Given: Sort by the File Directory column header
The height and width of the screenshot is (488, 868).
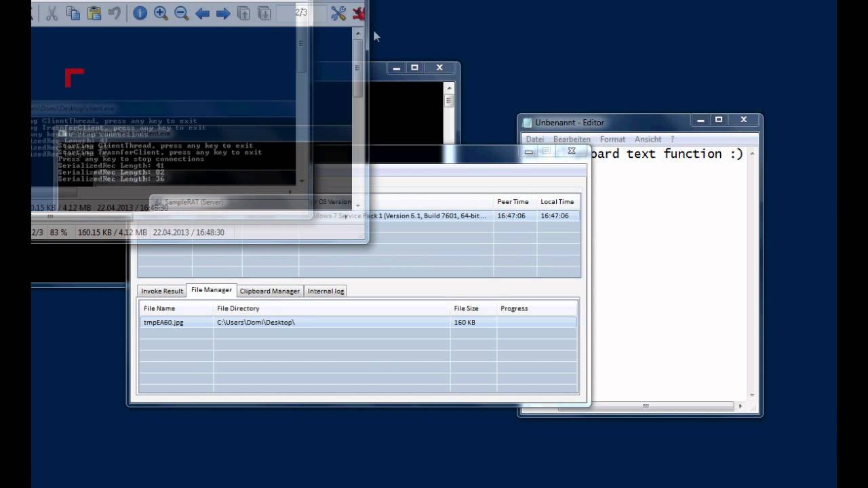Looking at the screenshot, I should click(x=332, y=308).
